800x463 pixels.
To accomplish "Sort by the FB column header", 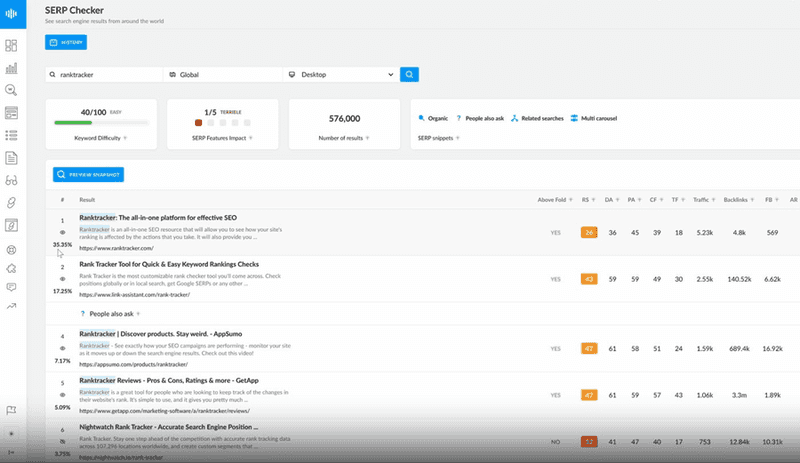I will click(771, 200).
